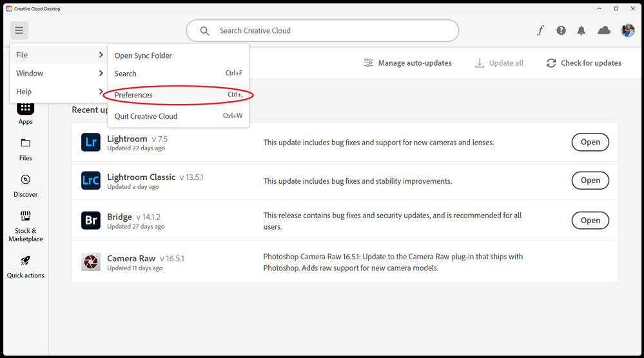Image resolution: width=644 pixels, height=358 pixels.
Task: Click the Bridge Br app icon
Action: 91,221
